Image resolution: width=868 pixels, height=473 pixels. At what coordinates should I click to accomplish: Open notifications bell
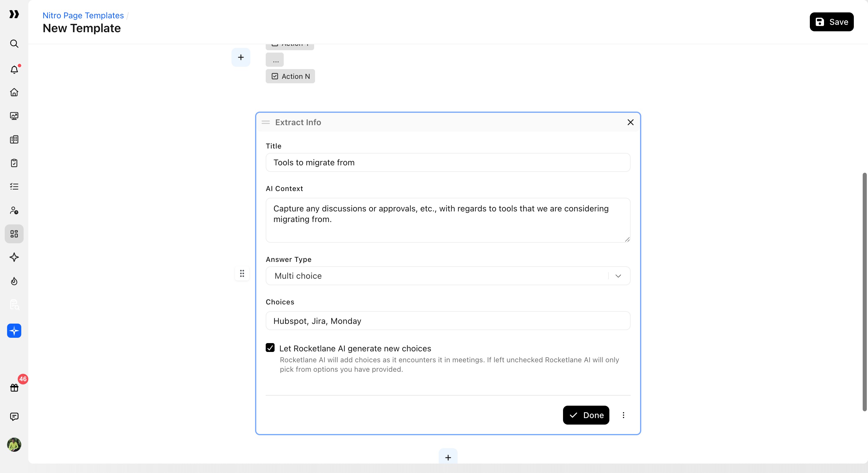pos(14,69)
